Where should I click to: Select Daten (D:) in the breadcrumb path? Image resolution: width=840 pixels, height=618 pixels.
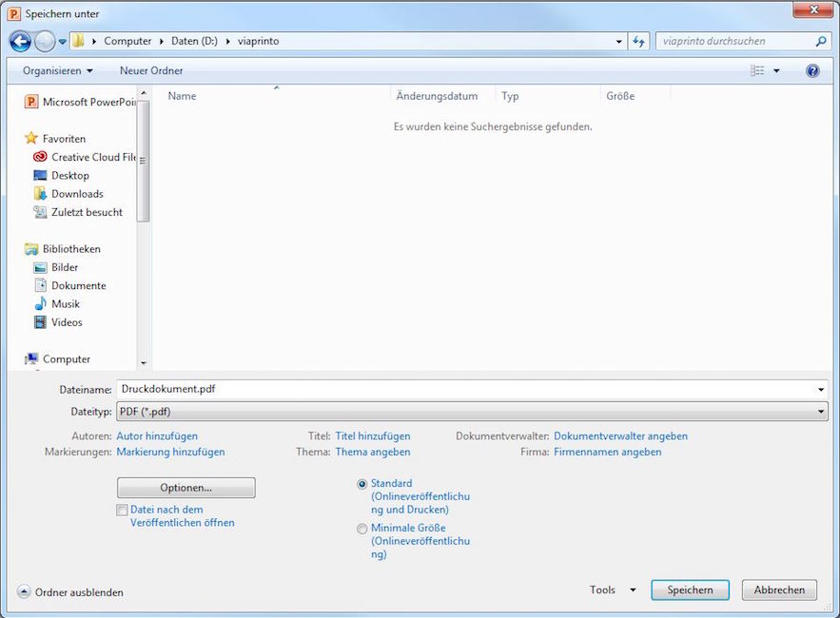point(194,41)
